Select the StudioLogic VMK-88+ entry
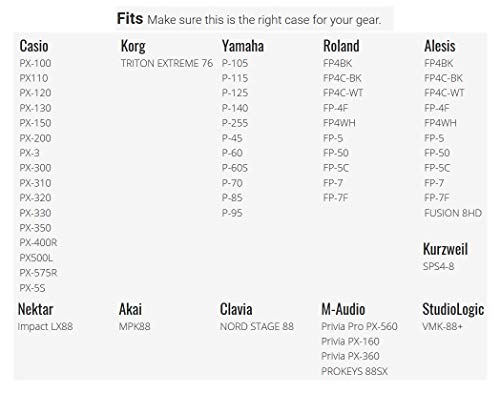Screen dimensions: 500x393 click(442, 326)
